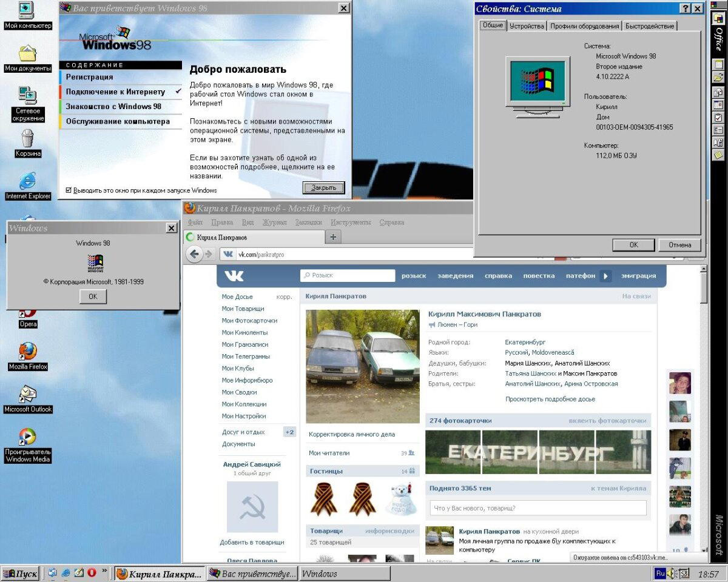Select Регистрация in the welcome contents
The width and height of the screenshot is (728, 582).
point(121,77)
